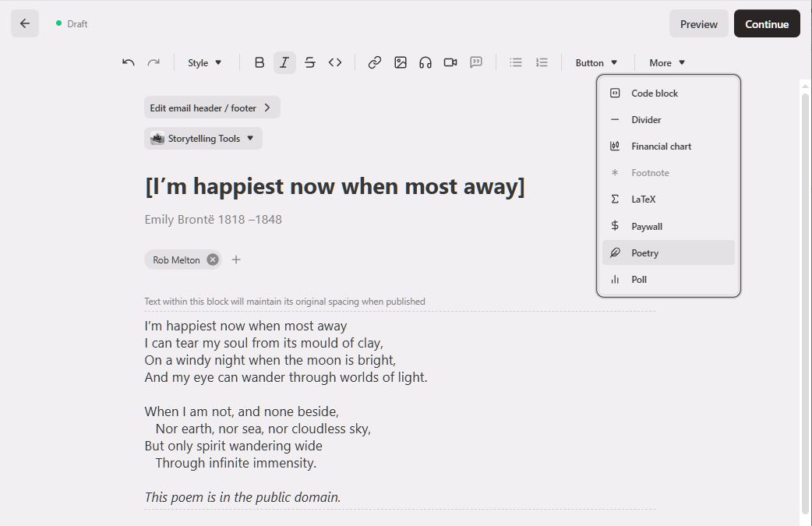The width and height of the screenshot is (812, 526).
Task: Insert an image
Action: 401,62
